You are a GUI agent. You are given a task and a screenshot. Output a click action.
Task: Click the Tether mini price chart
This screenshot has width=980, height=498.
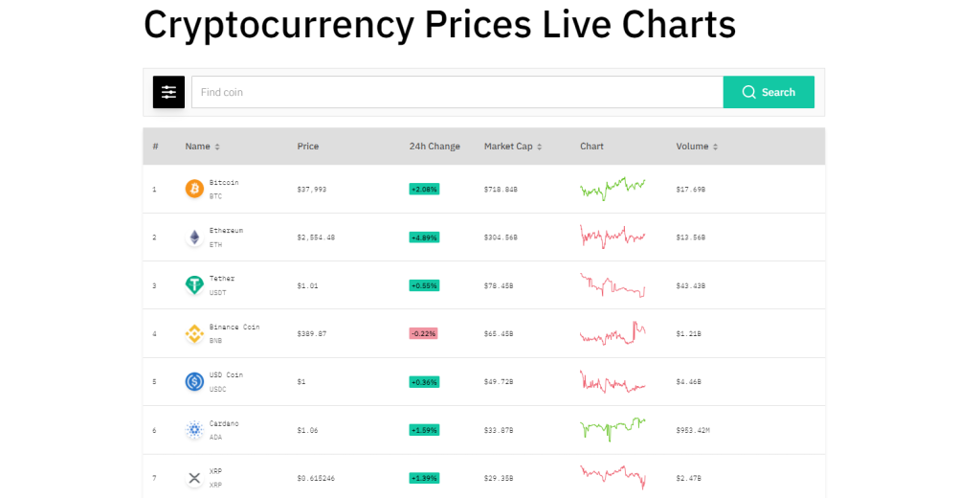tap(612, 285)
